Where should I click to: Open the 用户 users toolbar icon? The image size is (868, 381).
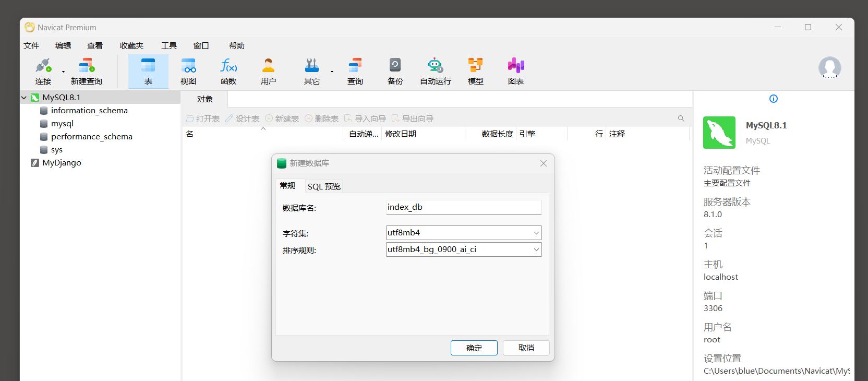click(x=268, y=72)
